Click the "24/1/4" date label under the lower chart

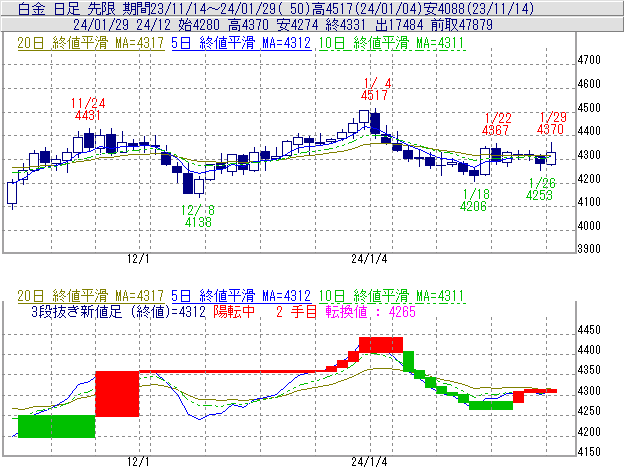[x=369, y=462]
